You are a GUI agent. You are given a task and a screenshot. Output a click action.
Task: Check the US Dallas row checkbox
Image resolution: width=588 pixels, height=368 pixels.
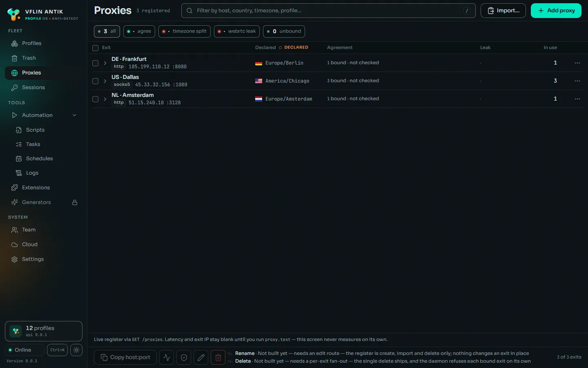pyautogui.click(x=96, y=81)
